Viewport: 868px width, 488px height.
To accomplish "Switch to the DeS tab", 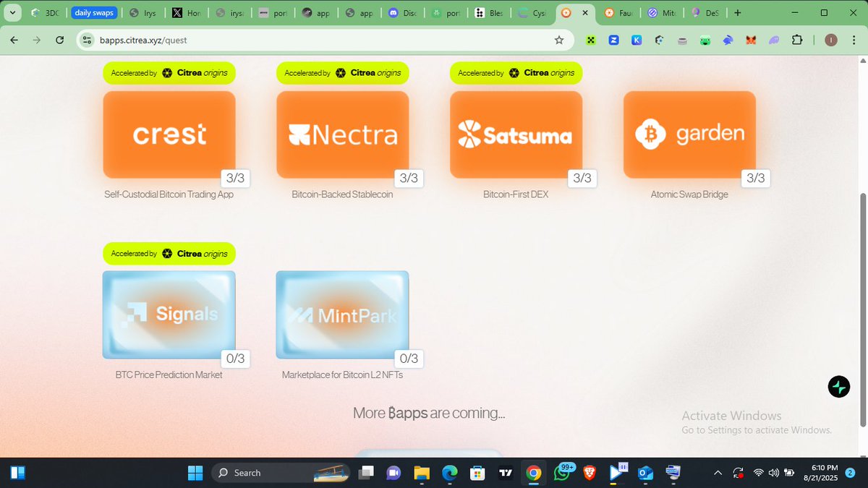I will point(705,13).
